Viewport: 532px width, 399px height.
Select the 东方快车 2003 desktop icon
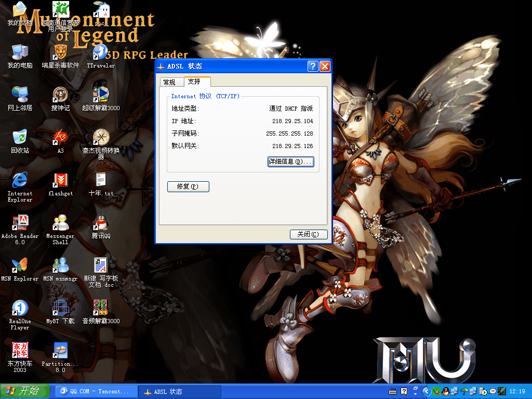coord(20,357)
